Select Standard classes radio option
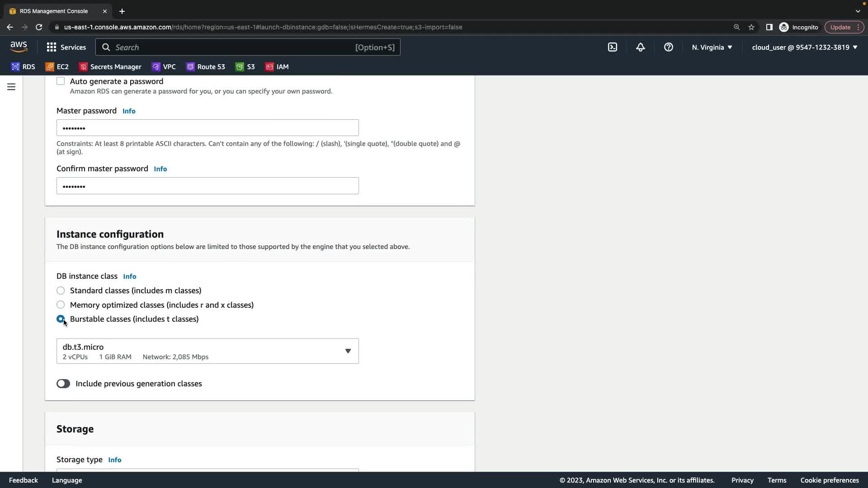 click(x=61, y=291)
